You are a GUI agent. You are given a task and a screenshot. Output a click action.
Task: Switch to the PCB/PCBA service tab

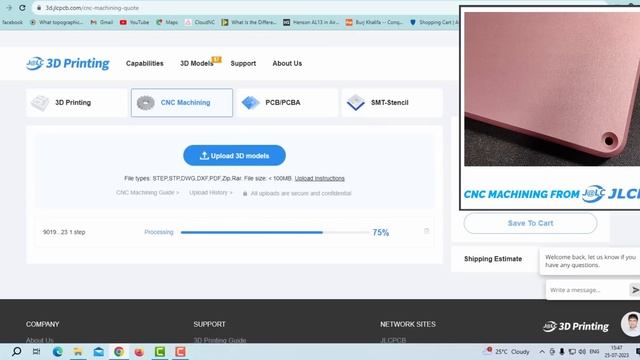(287, 103)
